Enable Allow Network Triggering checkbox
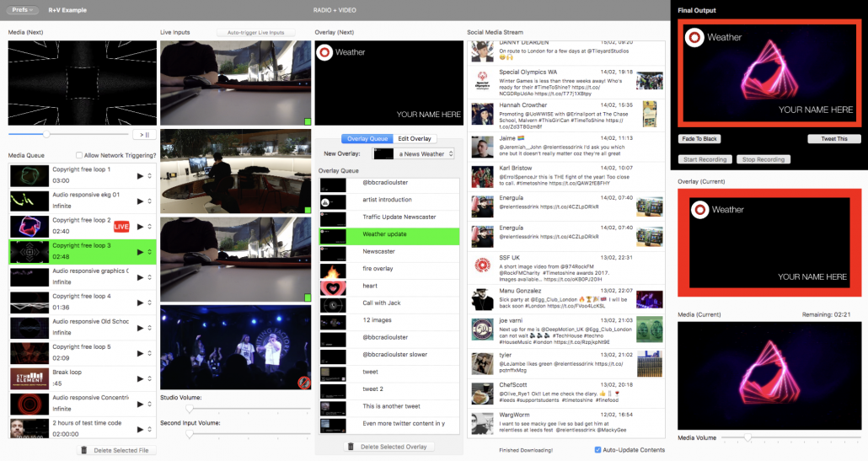868x461 pixels. click(79, 155)
